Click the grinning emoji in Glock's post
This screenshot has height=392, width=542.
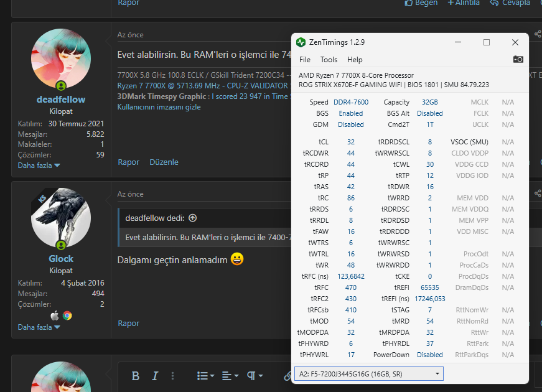[237, 259]
